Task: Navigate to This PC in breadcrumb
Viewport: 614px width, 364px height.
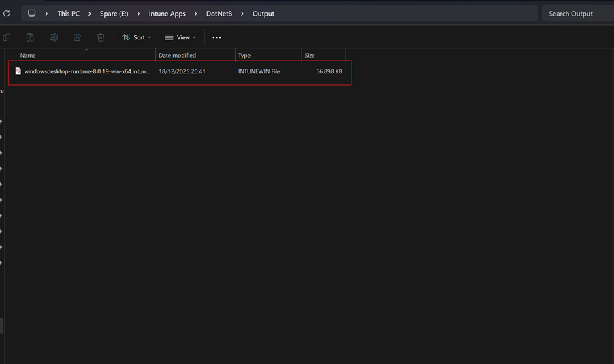Action: [x=69, y=14]
